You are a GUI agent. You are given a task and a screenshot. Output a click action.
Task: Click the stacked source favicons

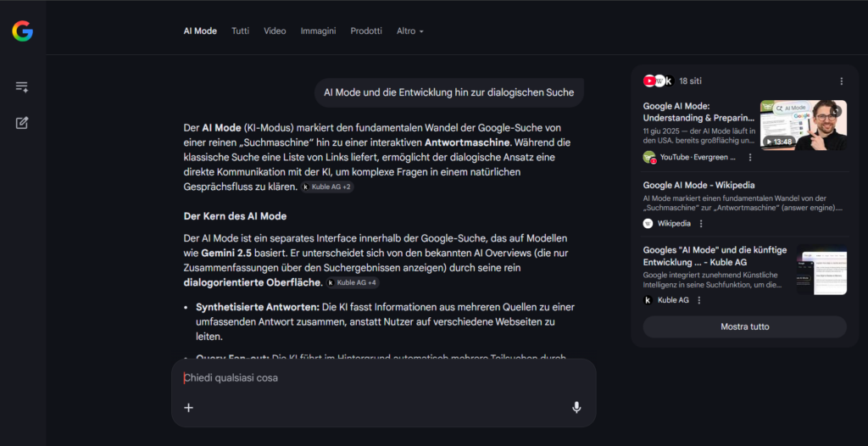click(x=659, y=81)
